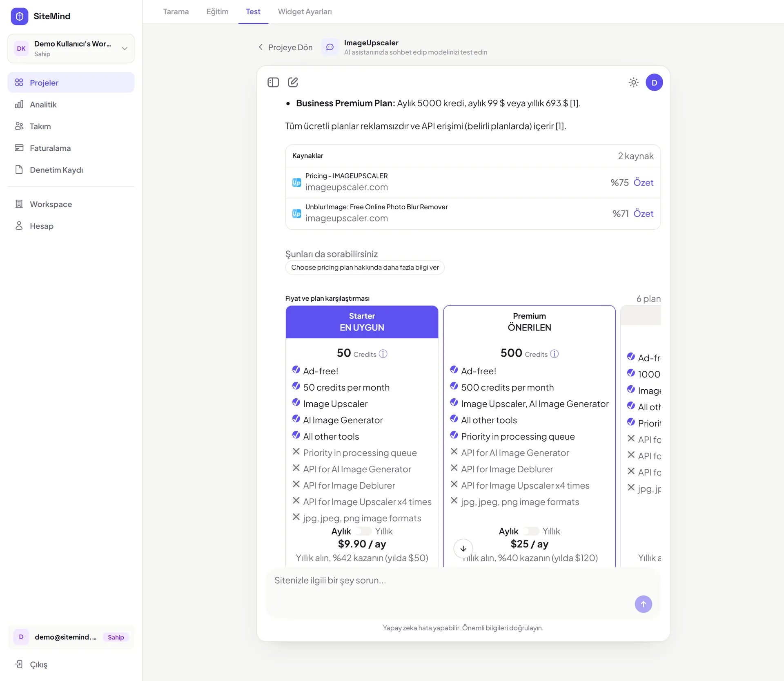Start a new chat with the compose icon
The image size is (784, 681).
click(x=293, y=83)
